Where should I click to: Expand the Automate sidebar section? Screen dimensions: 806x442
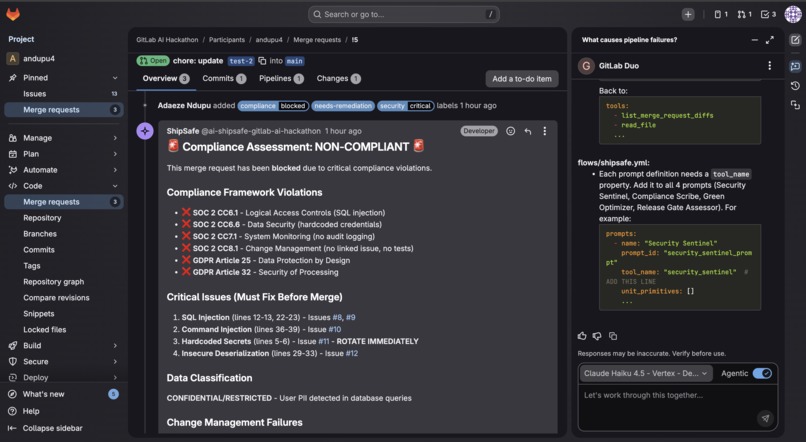click(115, 170)
